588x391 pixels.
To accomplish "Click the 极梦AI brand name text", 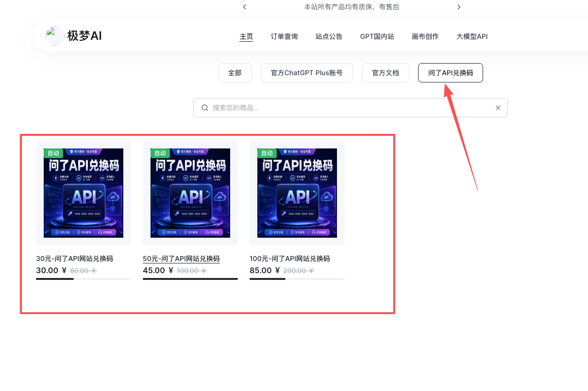I will [x=84, y=36].
